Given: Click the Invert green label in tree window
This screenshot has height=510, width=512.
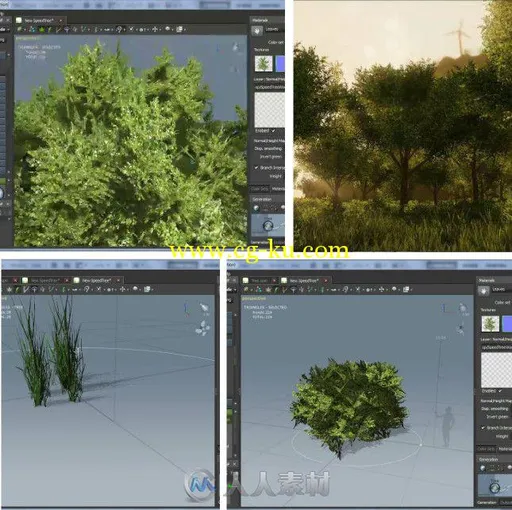Looking at the screenshot, I should point(271,156).
